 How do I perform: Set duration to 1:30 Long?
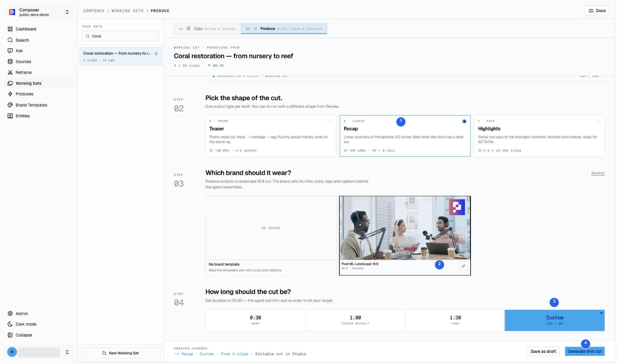coord(455,320)
